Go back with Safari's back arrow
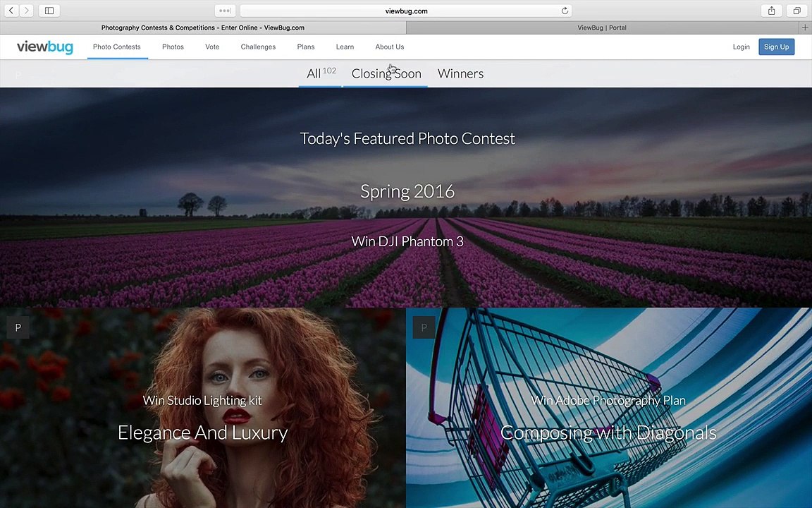 (11, 11)
